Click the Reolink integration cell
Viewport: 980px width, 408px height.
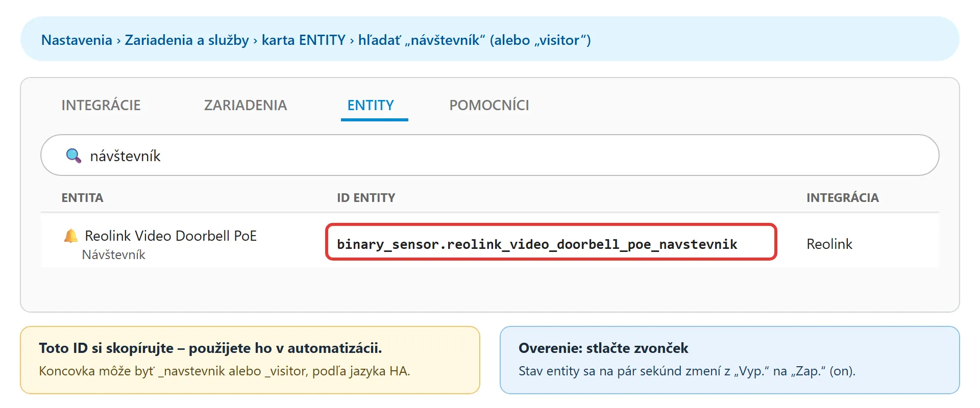click(x=829, y=244)
